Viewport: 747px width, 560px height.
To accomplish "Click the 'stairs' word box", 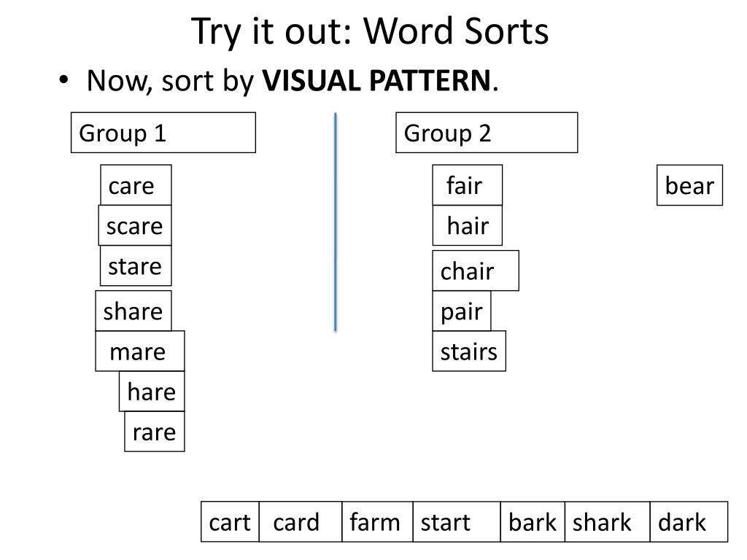I will 469,351.
